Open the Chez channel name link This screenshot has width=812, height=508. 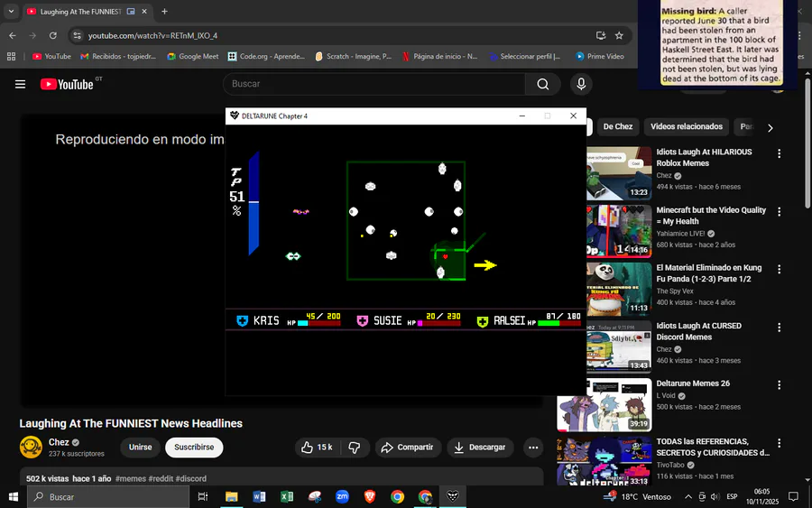pyautogui.click(x=59, y=442)
